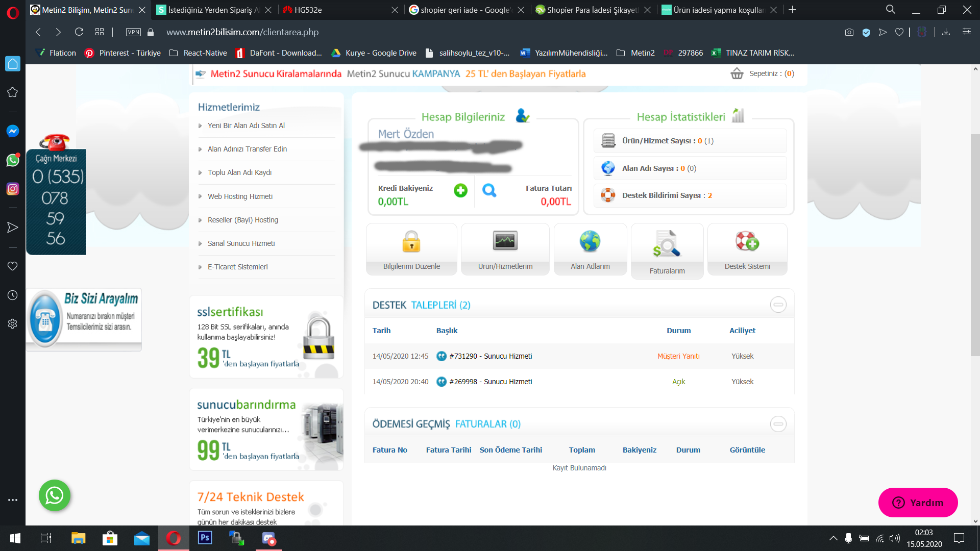The width and height of the screenshot is (980, 551).
Task: Open the SSL sertifikası promo banner
Action: 266,337
